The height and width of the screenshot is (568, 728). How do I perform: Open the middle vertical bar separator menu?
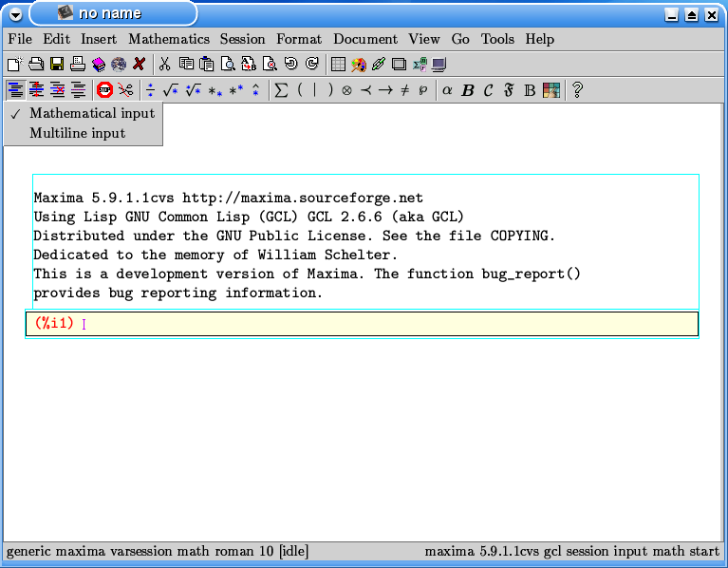315,89
